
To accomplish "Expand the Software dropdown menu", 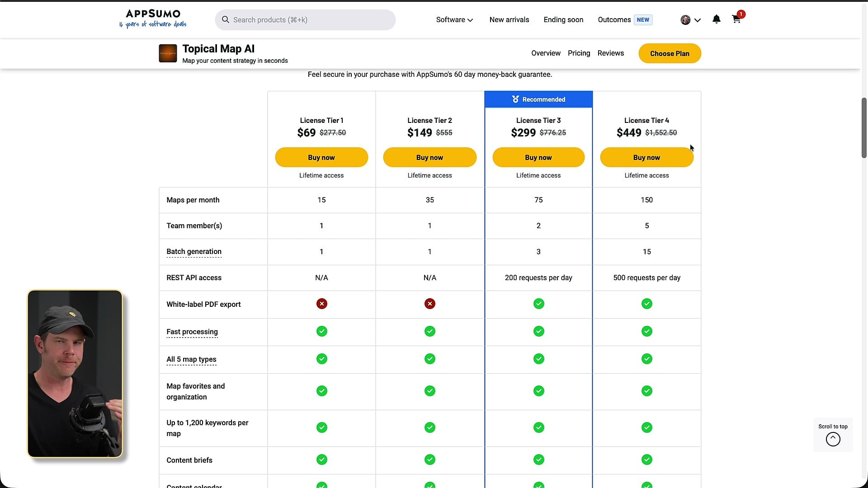I will (454, 20).
